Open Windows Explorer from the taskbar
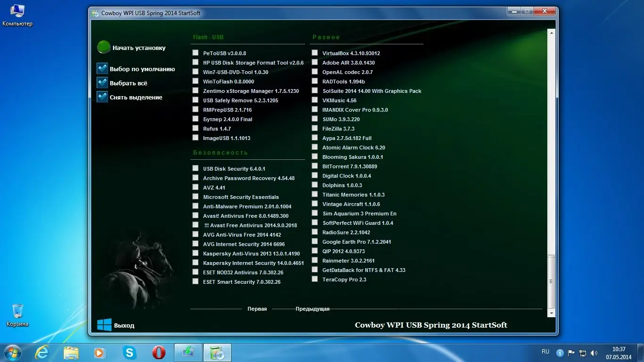 point(71,352)
